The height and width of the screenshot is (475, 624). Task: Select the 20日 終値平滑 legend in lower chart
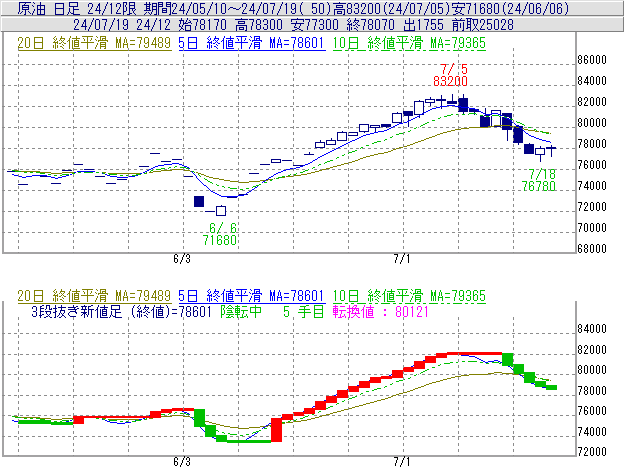coord(94,296)
